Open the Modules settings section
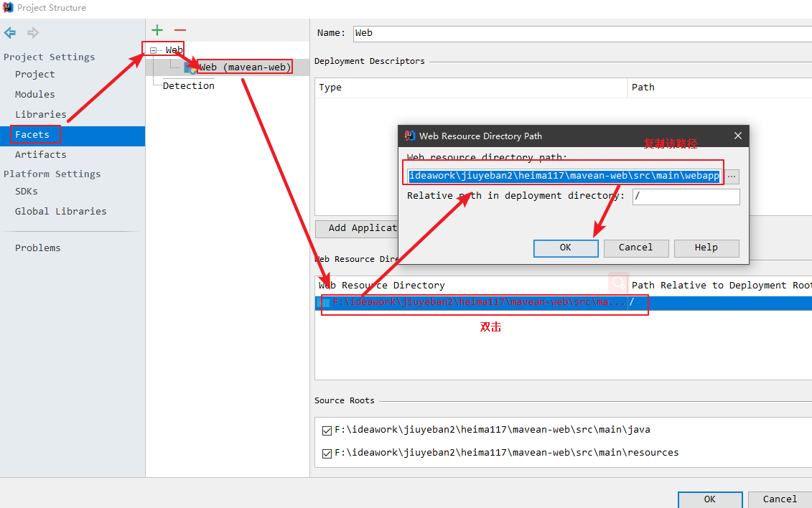 click(34, 95)
